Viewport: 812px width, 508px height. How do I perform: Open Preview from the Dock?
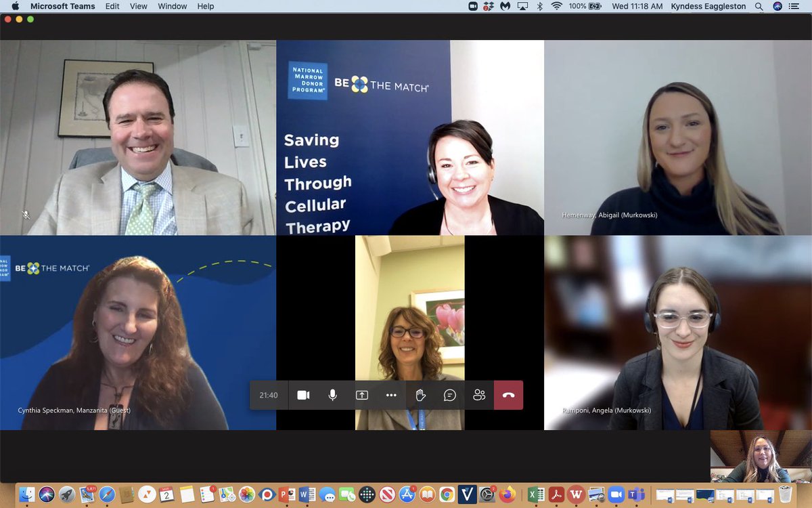[596, 494]
